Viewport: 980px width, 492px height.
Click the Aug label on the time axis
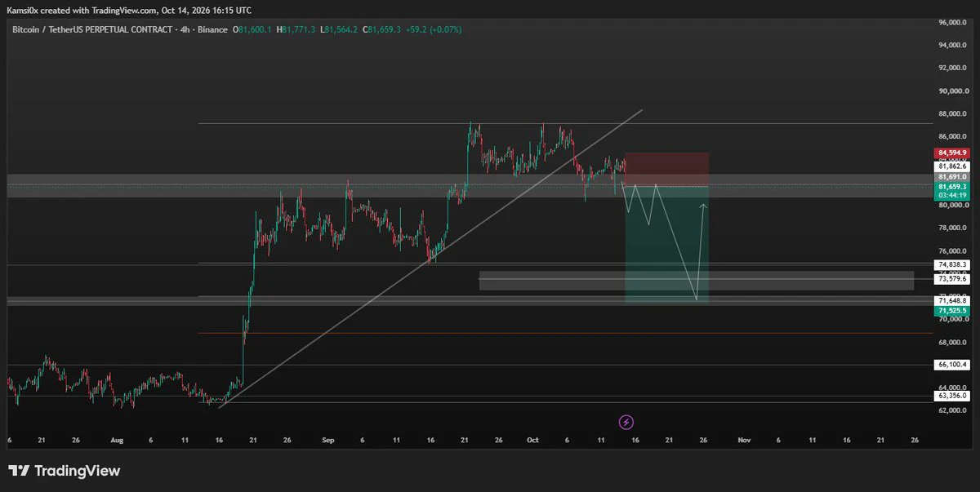pyautogui.click(x=117, y=440)
